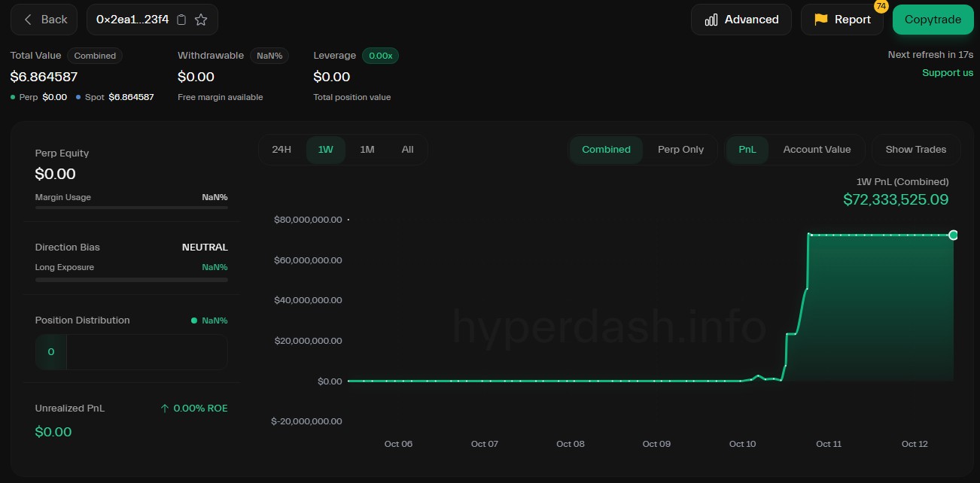Switch chart to Perp Only mode
This screenshot has width=980, height=483.
coord(680,150)
